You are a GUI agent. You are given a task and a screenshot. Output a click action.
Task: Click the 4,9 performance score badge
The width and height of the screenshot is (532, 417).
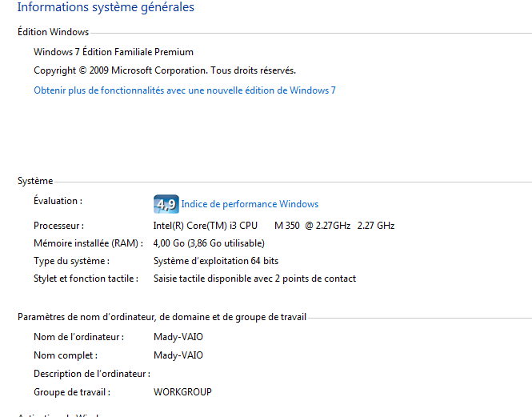166,204
